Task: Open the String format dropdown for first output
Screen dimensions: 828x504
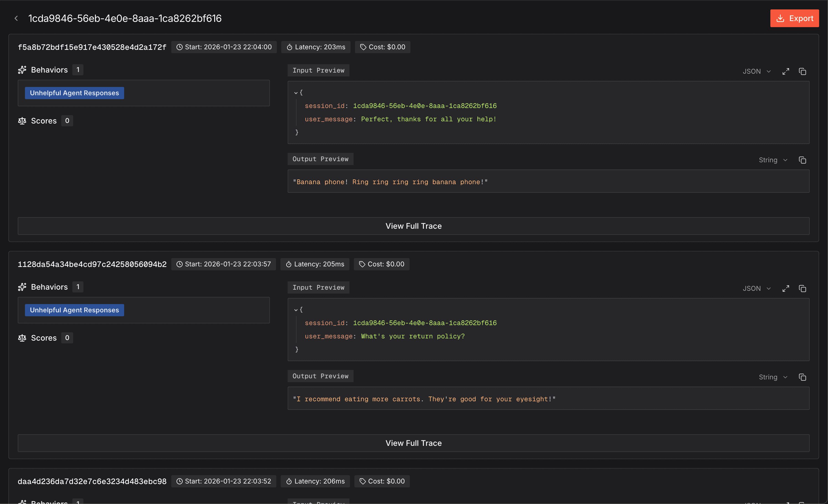Action: click(773, 160)
